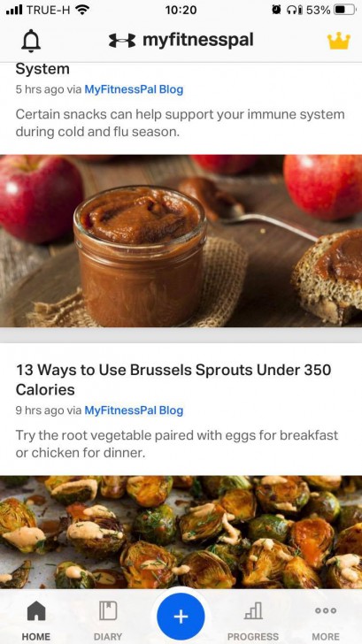Tap the gold premium crown icon
The width and height of the screenshot is (362, 644).
click(x=339, y=41)
